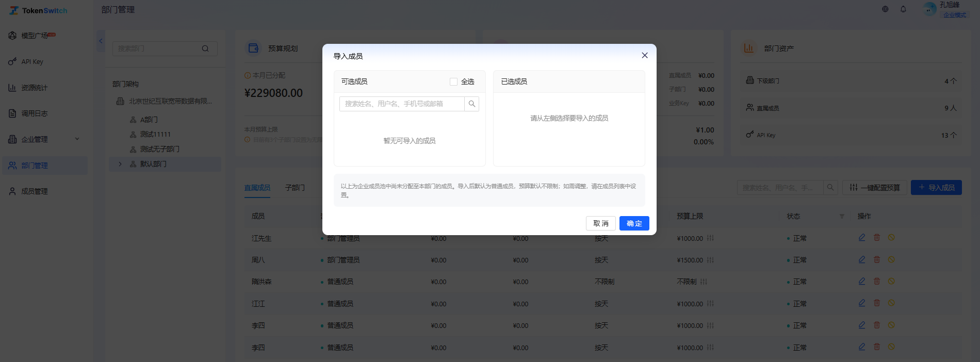Image resolution: width=980 pixels, height=362 pixels.
Task: Click the blue 导入成员 button
Action: pyautogui.click(x=936, y=188)
